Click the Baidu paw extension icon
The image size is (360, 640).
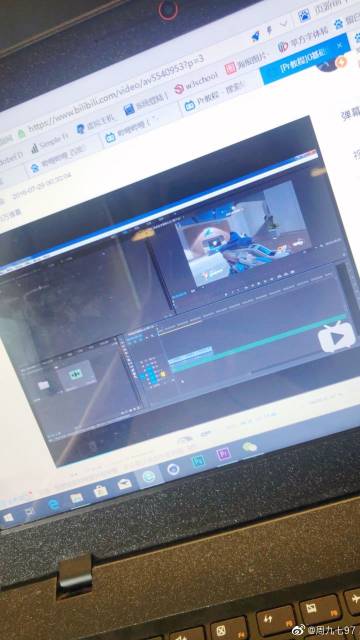339,24
